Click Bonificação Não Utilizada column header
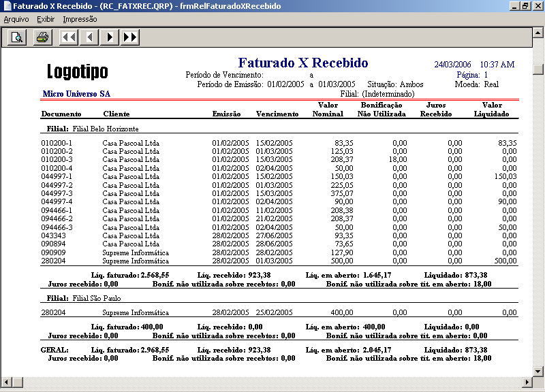 click(381, 110)
